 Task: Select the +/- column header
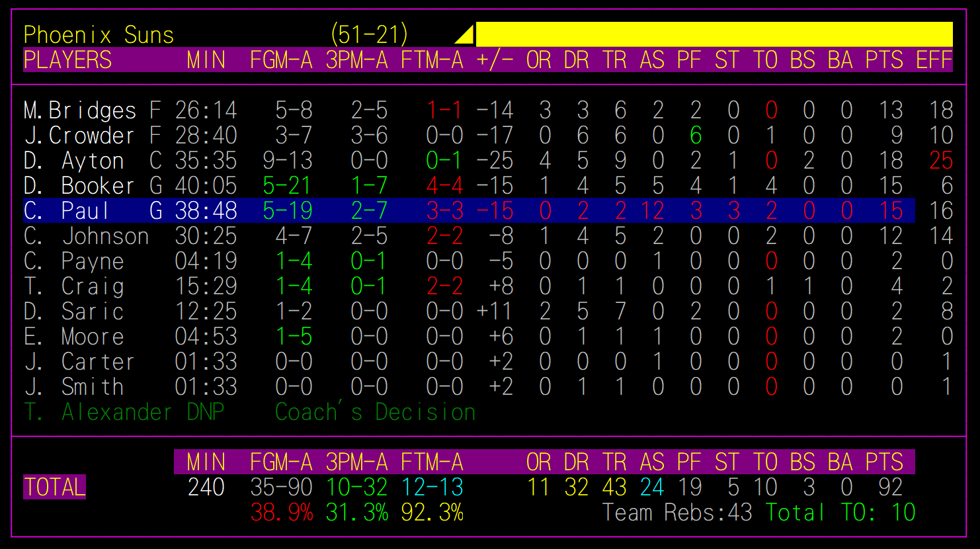click(495, 60)
